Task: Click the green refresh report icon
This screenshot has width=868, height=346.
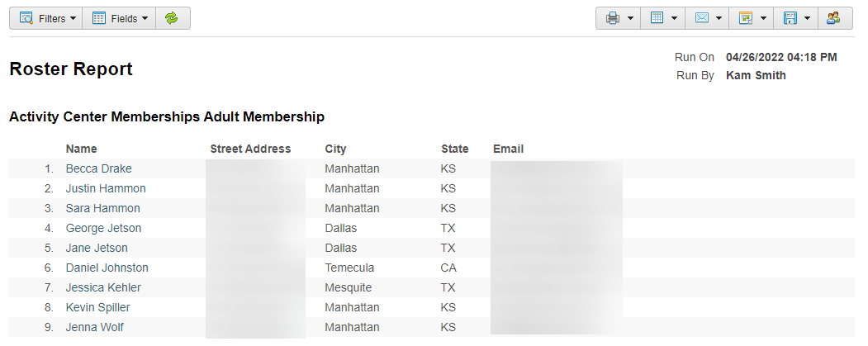Action: [172, 18]
